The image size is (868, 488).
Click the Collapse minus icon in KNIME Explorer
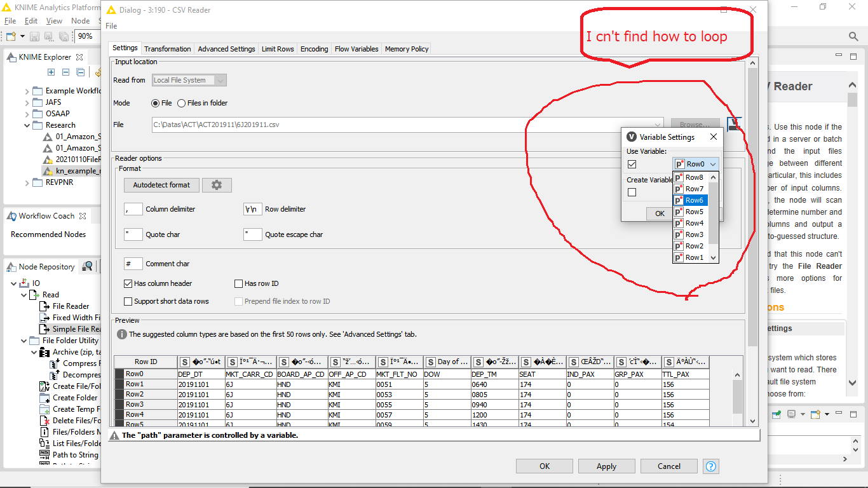coord(65,72)
